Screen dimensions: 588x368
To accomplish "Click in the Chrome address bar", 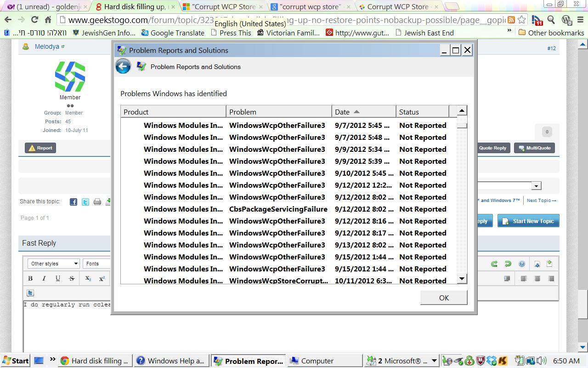I will [x=280, y=20].
